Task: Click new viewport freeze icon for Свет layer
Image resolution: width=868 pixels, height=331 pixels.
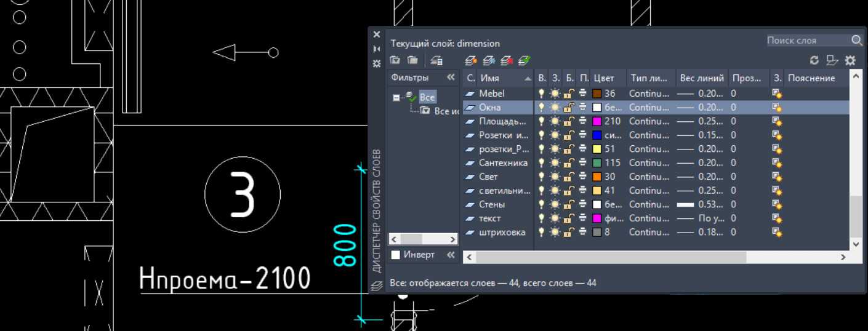Action: [777, 177]
